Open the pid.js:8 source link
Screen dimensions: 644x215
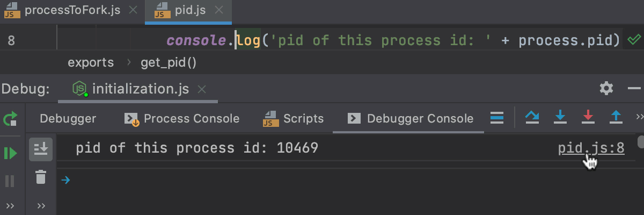[x=591, y=148]
